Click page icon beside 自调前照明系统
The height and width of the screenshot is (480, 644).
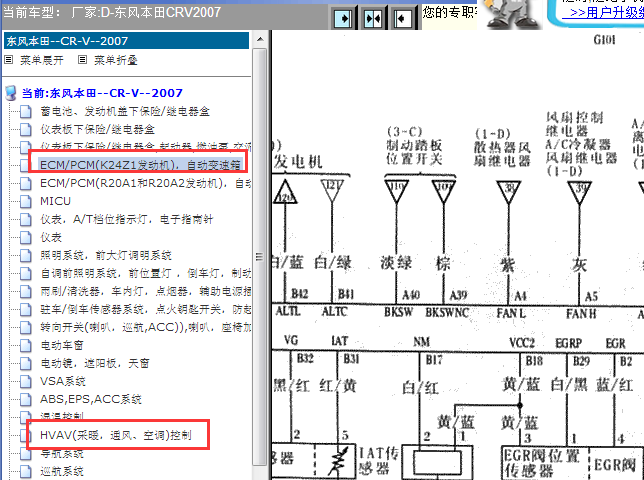point(25,273)
